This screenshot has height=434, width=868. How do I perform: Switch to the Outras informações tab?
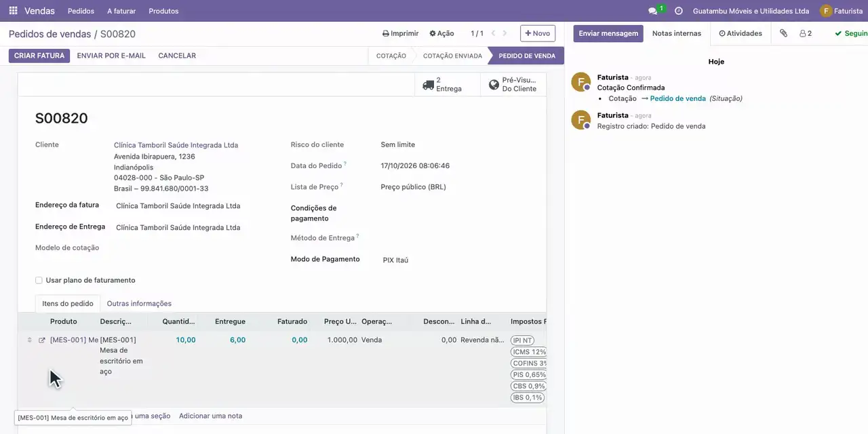click(x=139, y=304)
